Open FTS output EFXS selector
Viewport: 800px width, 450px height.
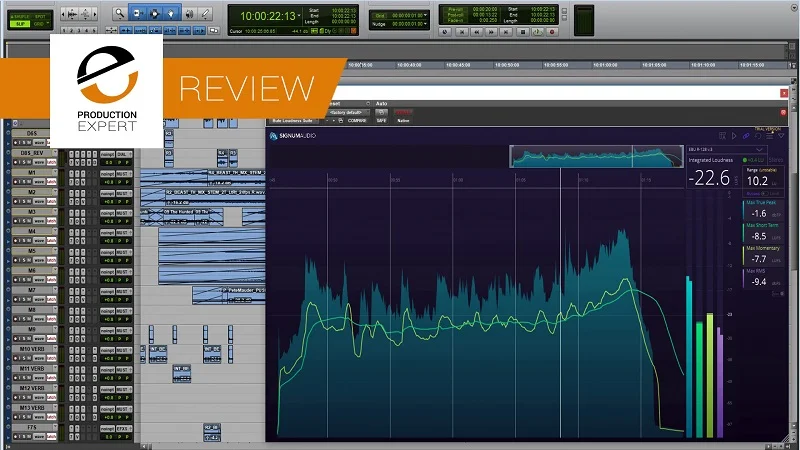(x=123, y=429)
